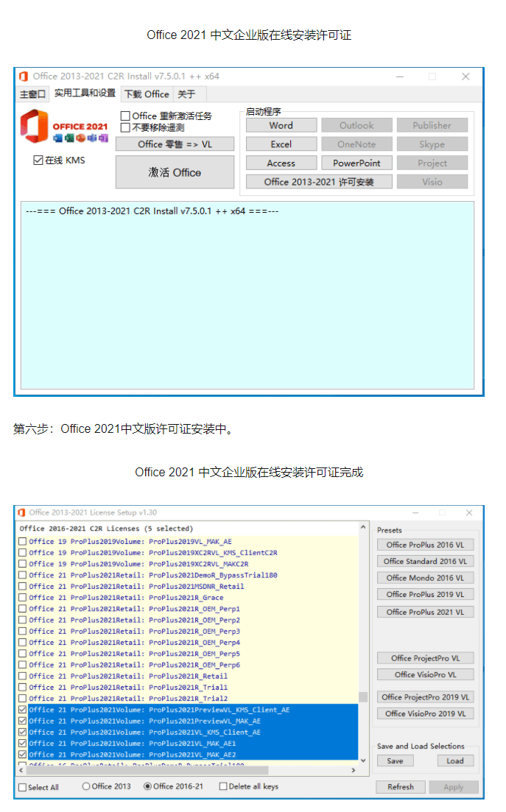The height and width of the screenshot is (812, 506).
Task: Choose the Office ProjectPro VL preset
Action: tap(425, 658)
